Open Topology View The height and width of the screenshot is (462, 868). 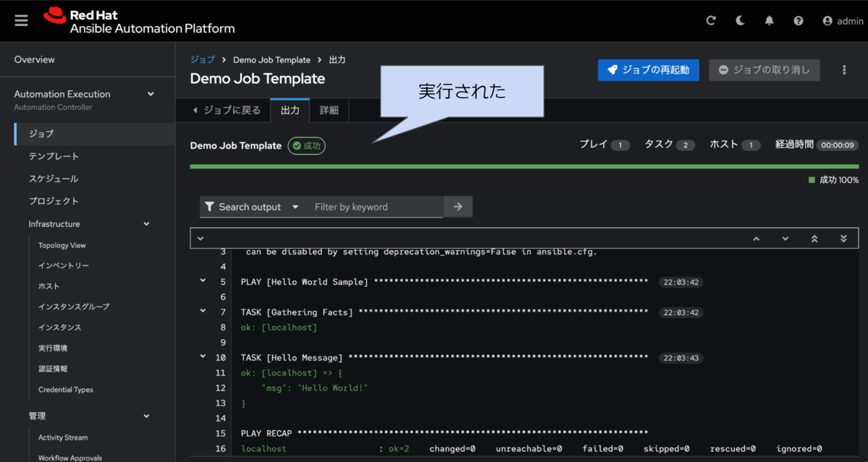click(x=62, y=245)
